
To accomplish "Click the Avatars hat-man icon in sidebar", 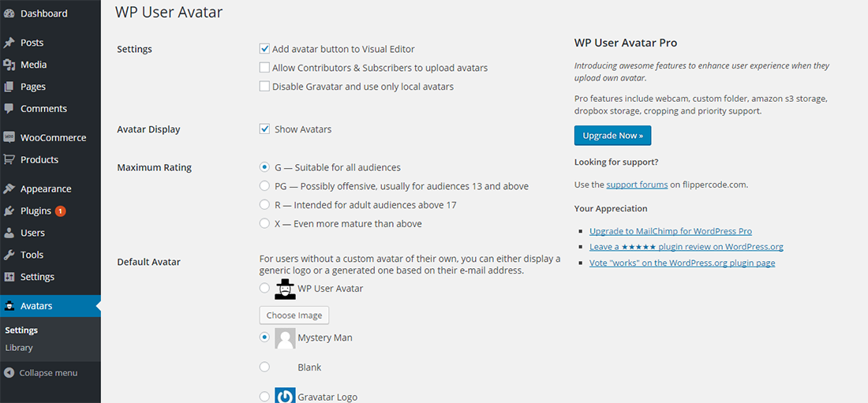I will tap(9, 305).
